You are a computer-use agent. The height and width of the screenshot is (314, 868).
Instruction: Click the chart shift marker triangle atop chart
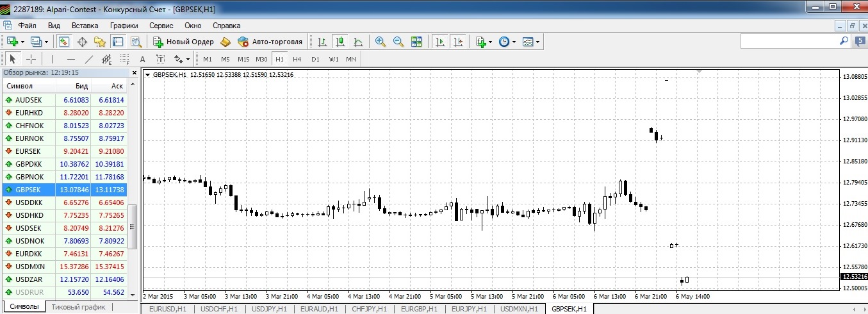click(700, 70)
